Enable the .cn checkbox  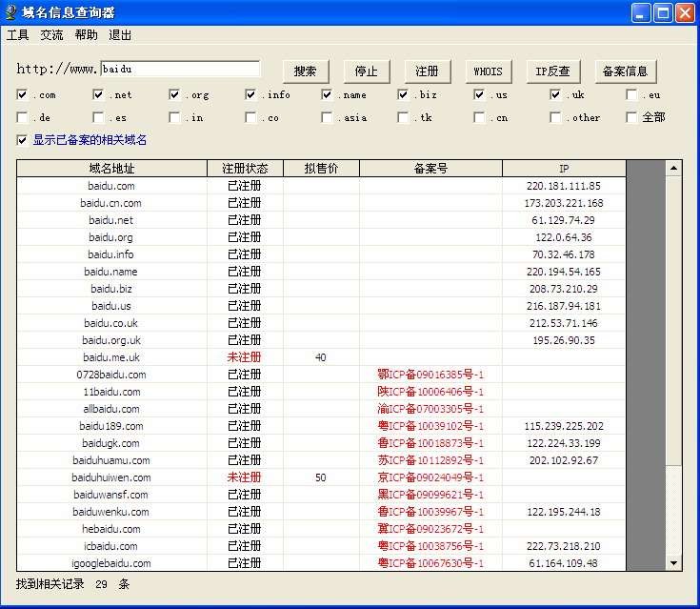pyautogui.click(x=479, y=117)
